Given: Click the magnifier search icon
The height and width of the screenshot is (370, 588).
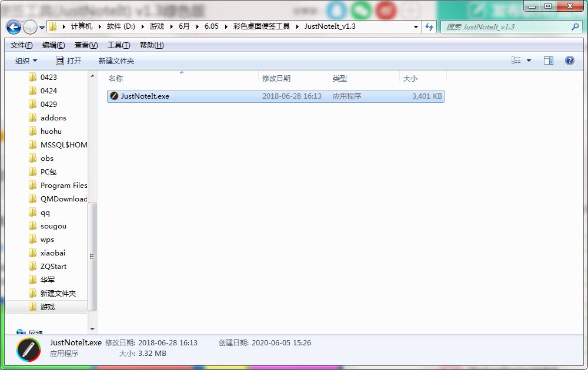Looking at the screenshot, I should 575,26.
